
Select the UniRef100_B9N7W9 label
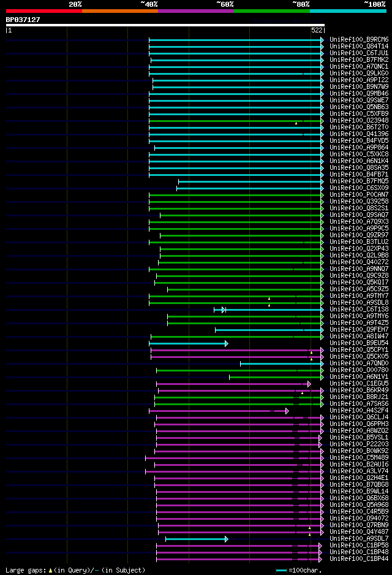pos(359,87)
